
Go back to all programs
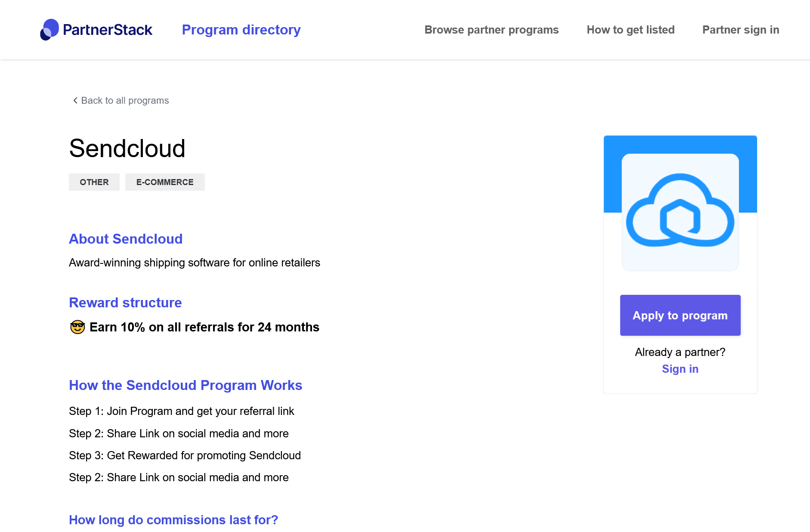pos(121,100)
